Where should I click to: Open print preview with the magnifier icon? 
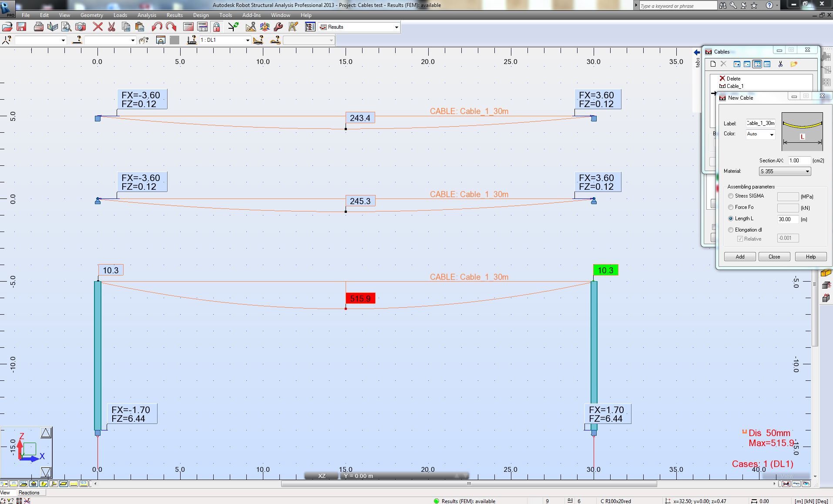[x=66, y=27]
